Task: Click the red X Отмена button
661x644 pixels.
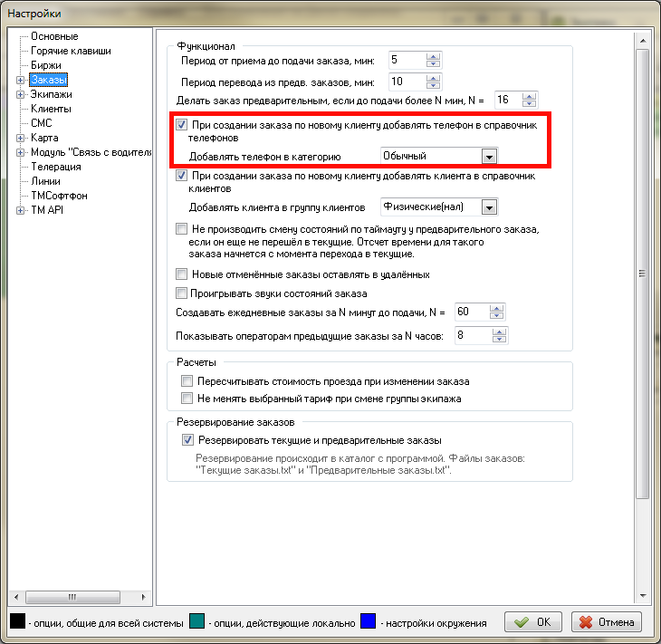Action: [x=607, y=622]
